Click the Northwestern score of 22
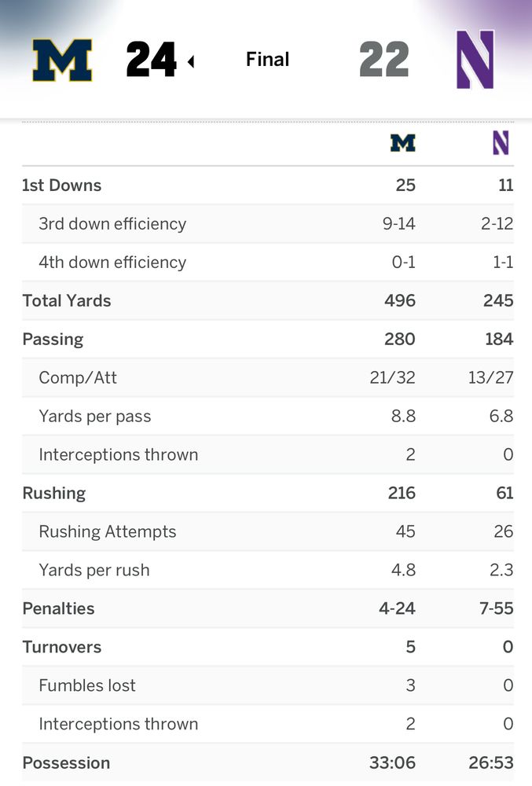The width and height of the screenshot is (532, 786). pyautogui.click(x=383, y=58)
